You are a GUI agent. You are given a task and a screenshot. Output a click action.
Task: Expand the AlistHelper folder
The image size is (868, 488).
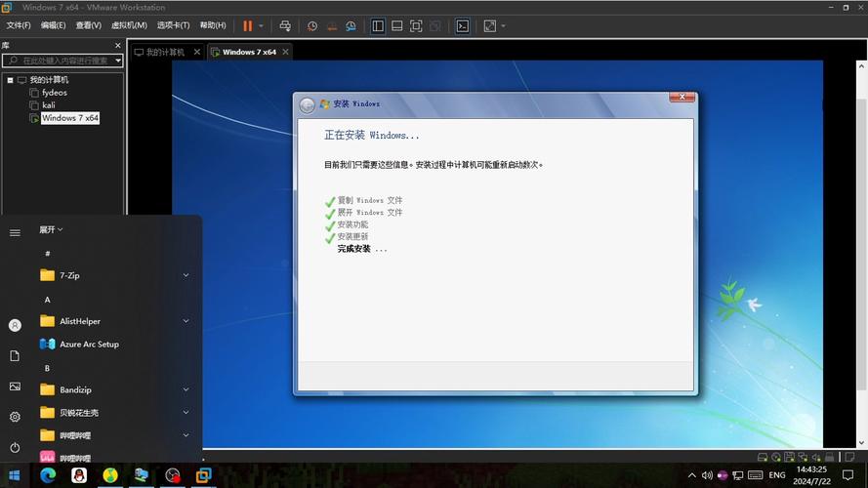point(114,321)
